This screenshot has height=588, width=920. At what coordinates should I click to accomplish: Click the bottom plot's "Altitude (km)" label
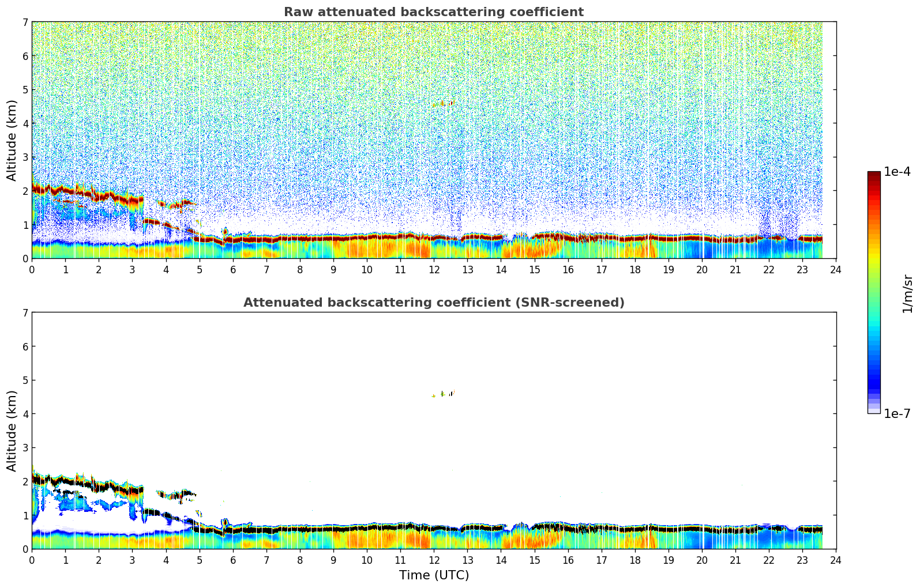point(12,431)
